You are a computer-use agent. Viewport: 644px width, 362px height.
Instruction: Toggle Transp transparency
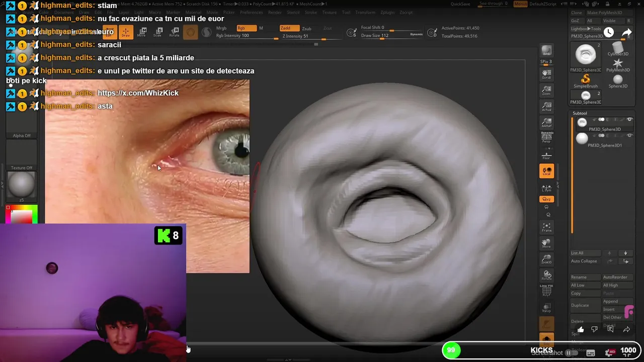546,308
